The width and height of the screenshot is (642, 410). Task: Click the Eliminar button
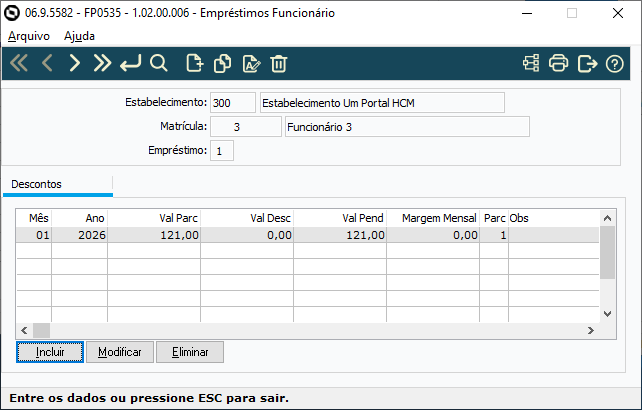tap(190, 352)
